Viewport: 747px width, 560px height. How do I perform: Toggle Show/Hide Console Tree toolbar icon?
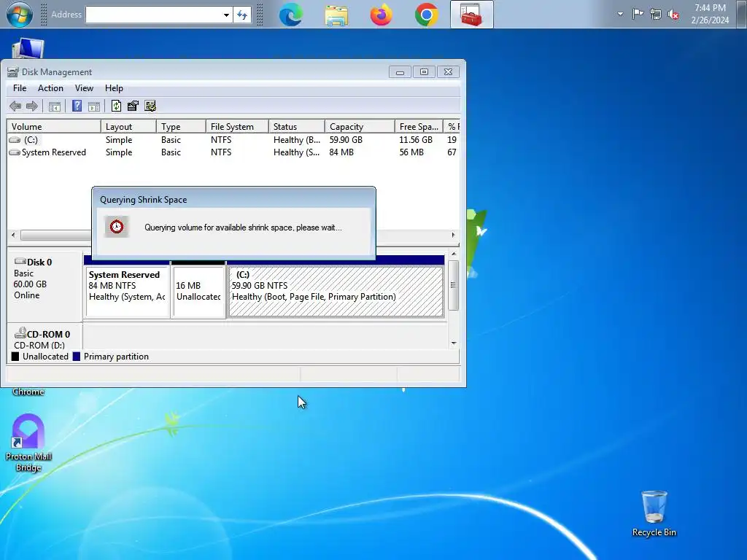click(x=54, y=106)
